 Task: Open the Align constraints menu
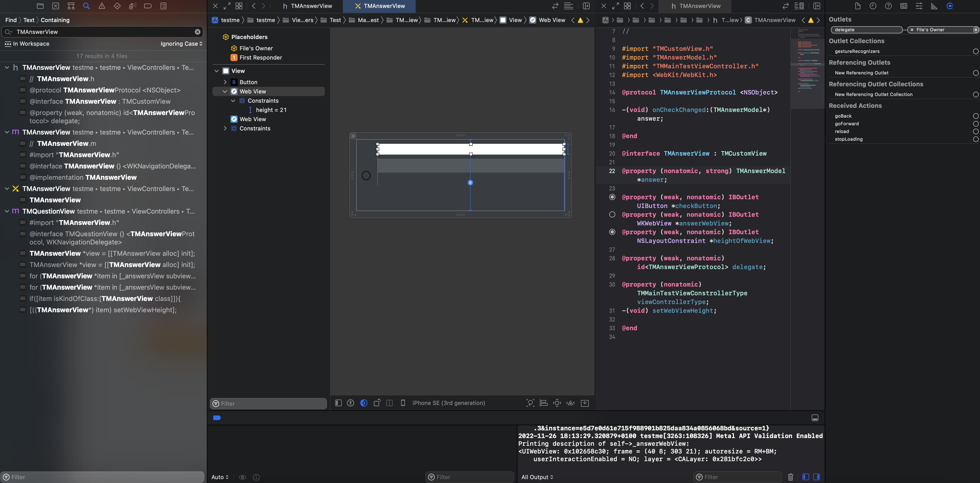click(x=544, y=403)
